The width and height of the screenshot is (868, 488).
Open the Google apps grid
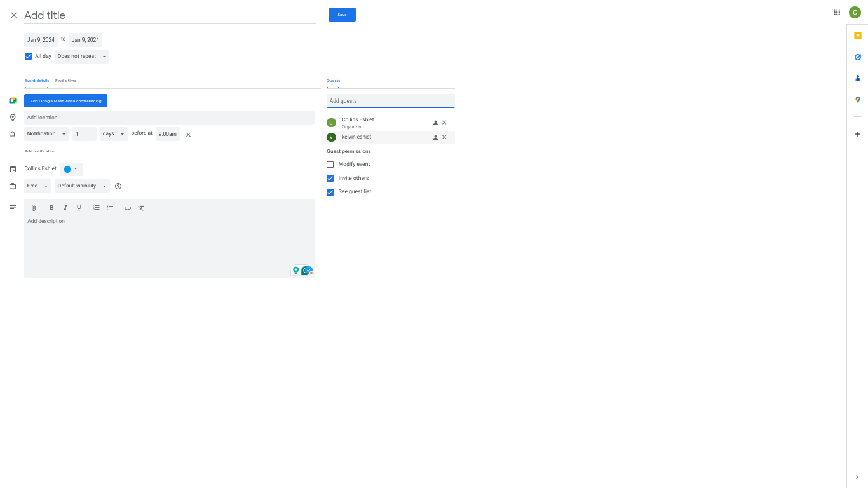837,12
